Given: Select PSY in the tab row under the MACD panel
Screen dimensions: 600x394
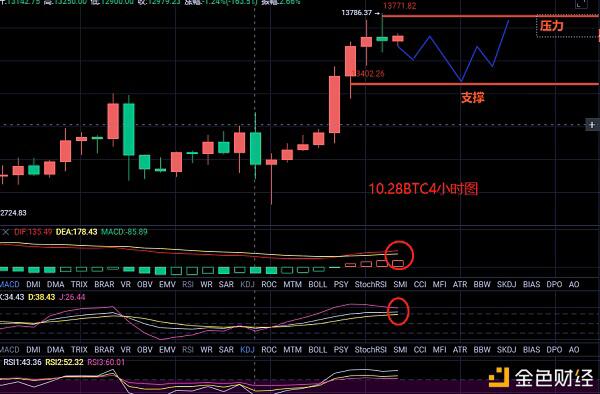Looking at the screenshot, I should pos(341,284).
